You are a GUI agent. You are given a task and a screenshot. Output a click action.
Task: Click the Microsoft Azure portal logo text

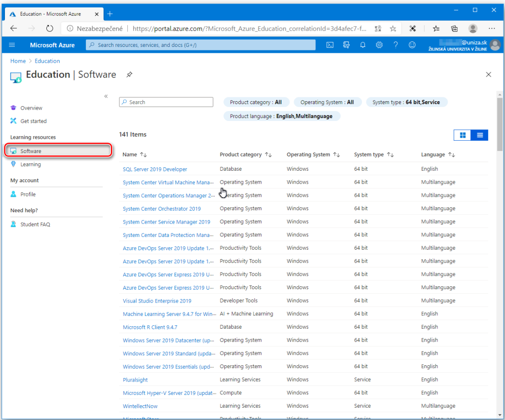coord(52,45)
